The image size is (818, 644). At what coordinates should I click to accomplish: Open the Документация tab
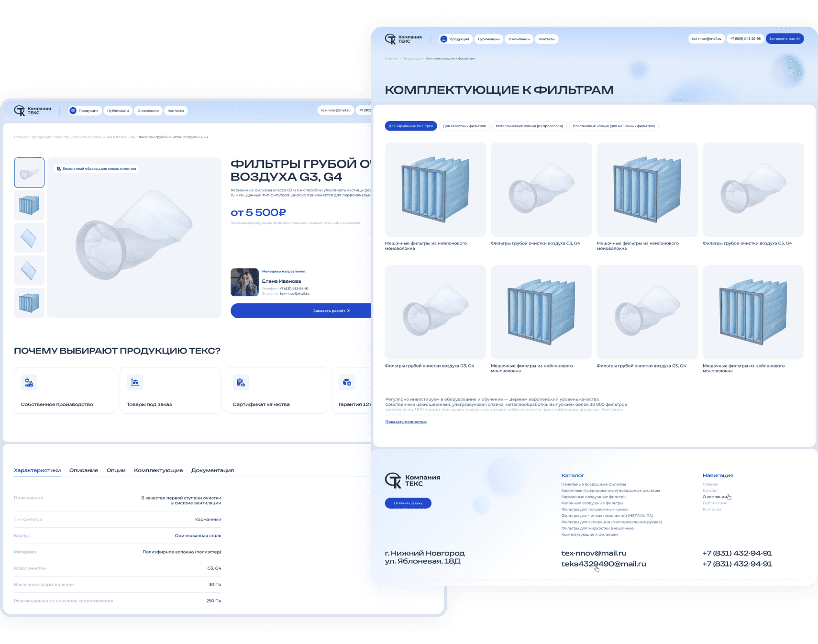tap(212, 470)
